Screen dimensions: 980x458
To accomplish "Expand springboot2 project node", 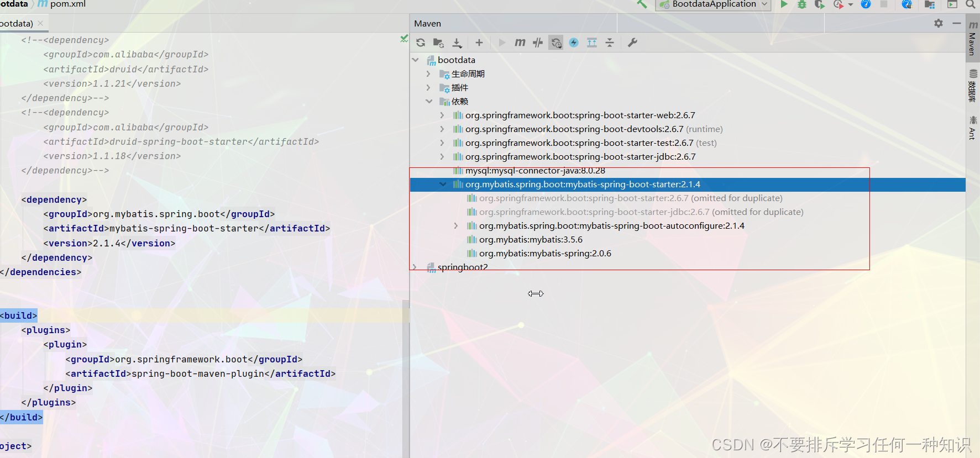I will 415,267.
